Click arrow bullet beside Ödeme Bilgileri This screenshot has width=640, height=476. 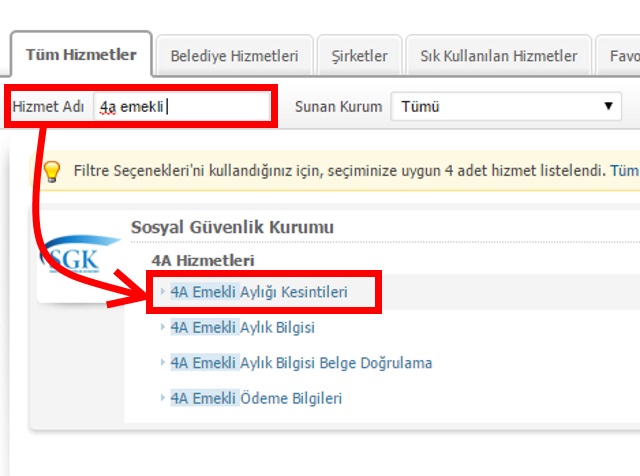(x=162, y=397)
